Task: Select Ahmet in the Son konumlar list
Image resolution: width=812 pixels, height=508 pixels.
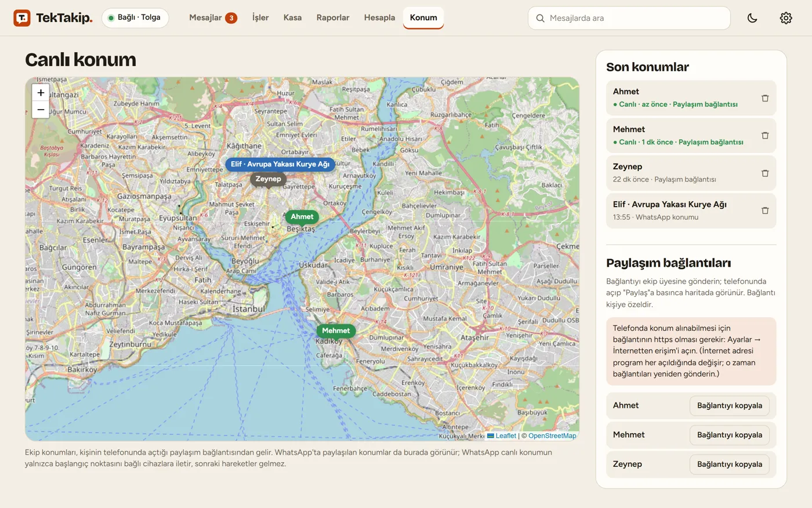Action: click(x=691, y=98)
